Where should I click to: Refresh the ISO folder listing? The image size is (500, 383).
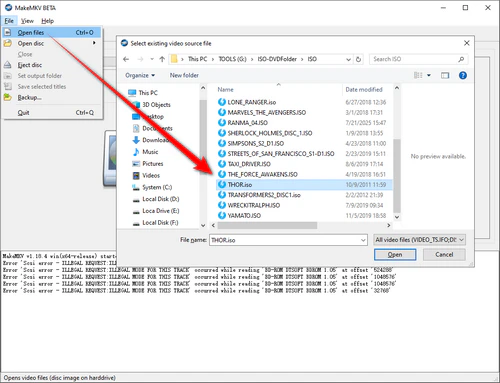[358, 59]
